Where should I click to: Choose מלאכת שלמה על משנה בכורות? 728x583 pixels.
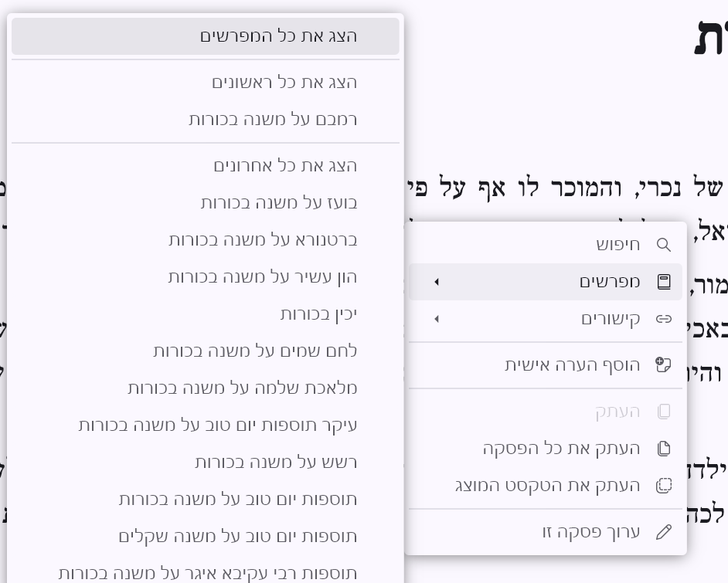pos(243,388)
